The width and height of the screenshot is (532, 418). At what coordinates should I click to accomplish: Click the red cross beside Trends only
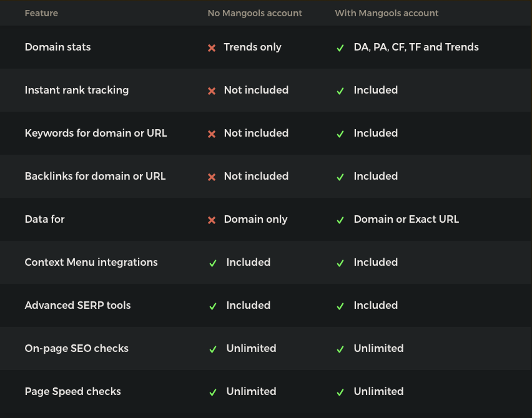pyautogui.click(x=212, y=48)
